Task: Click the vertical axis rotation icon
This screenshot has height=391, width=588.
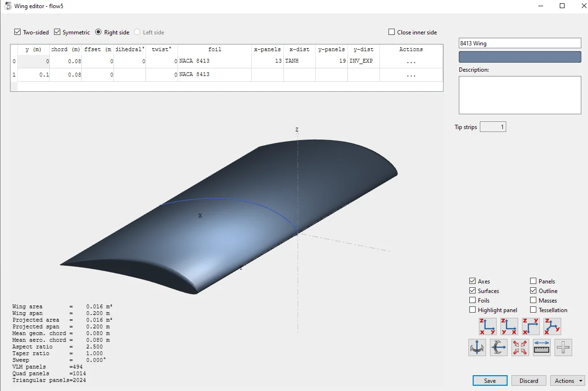Action: point(477,348)
